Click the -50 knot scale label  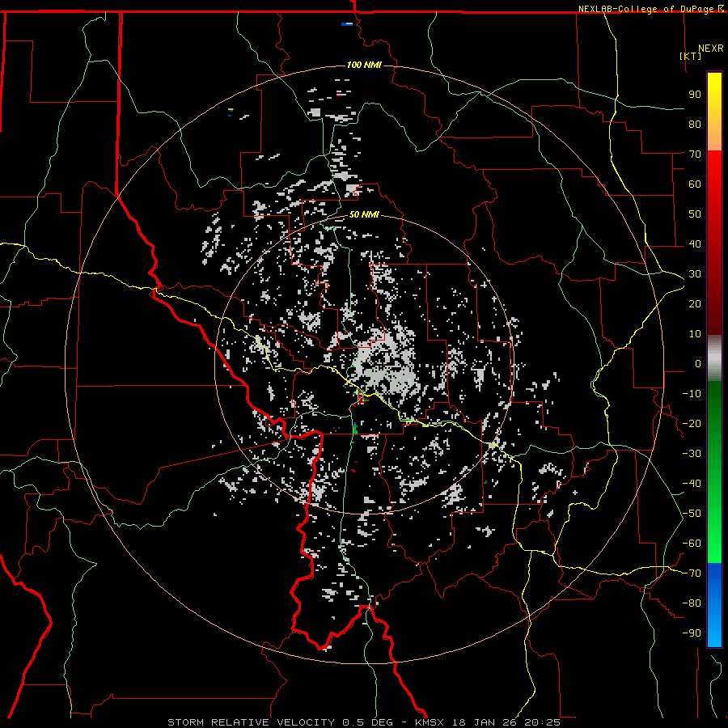coord(692,514)
